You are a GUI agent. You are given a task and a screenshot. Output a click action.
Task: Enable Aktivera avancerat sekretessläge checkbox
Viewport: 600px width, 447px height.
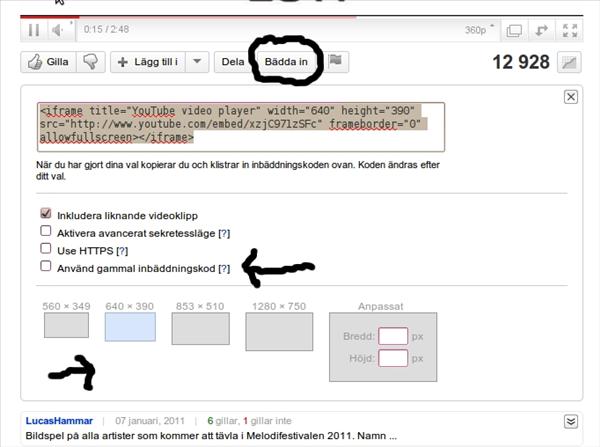46,231
